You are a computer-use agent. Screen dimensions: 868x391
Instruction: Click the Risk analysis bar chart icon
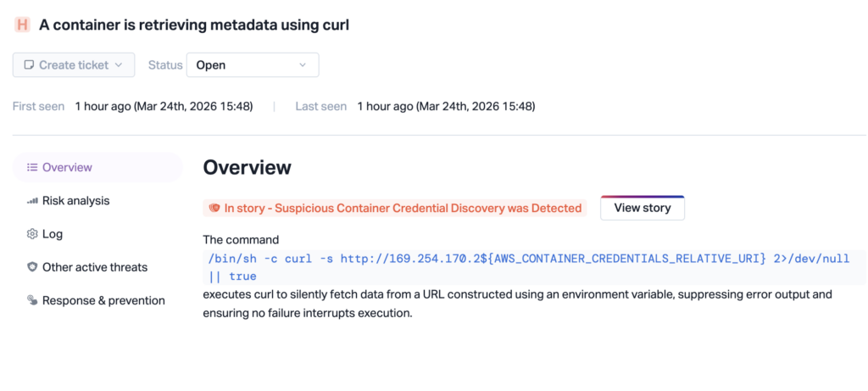pos(32,201)
